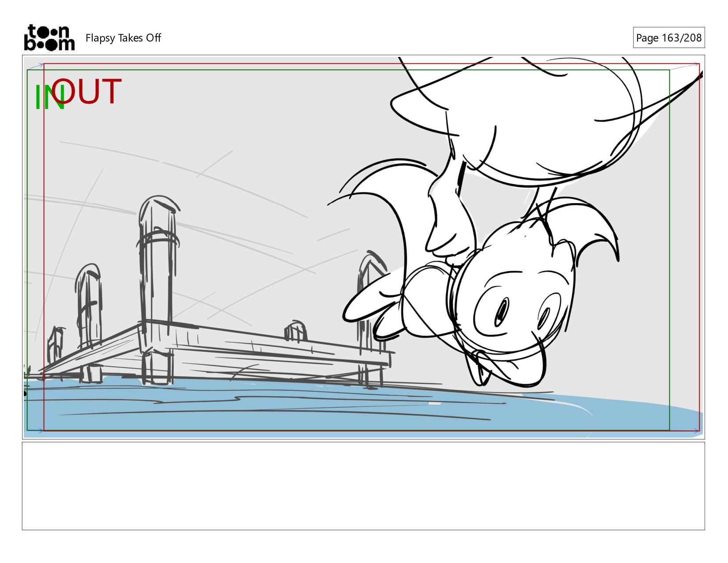Click the storyboard panel thumbnail drawing
Screen dimensions: 728x563
coord(363,247)
